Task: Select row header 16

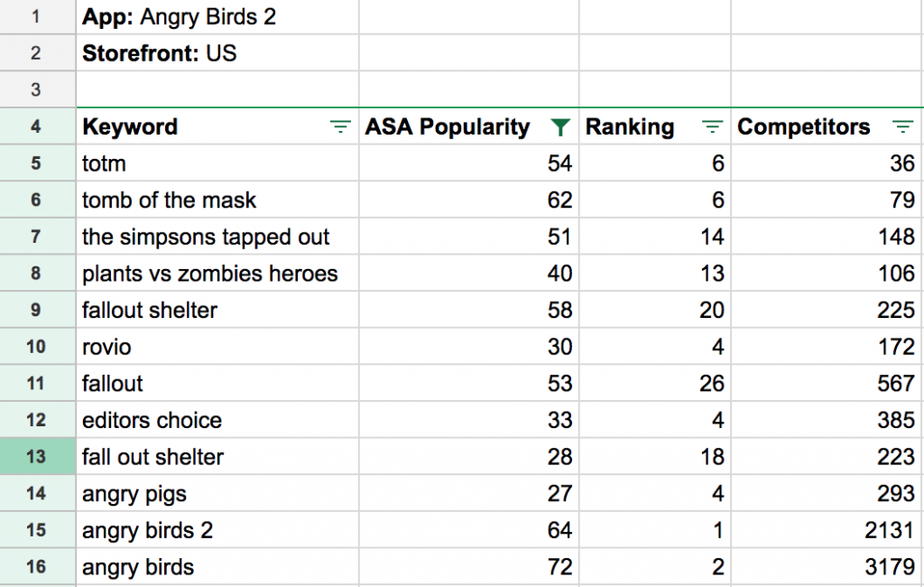Action: (38, 567)
